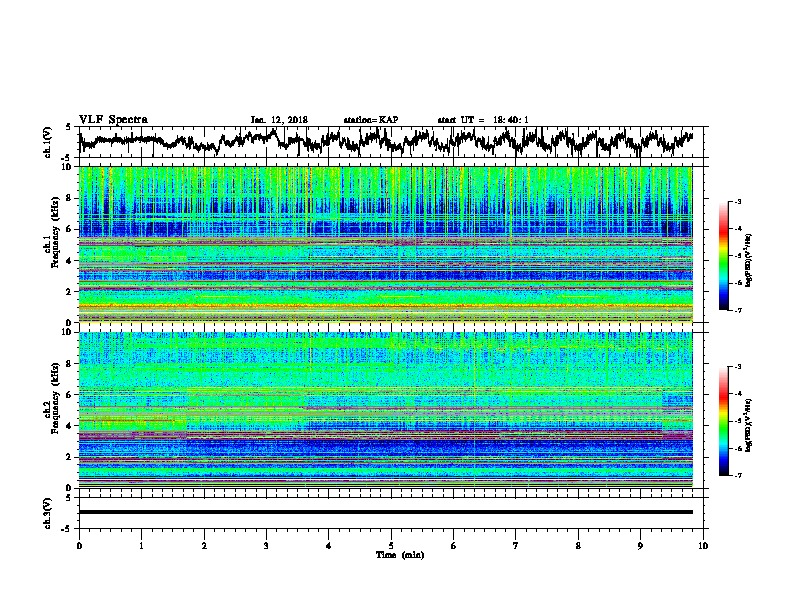The height and width of the screenshot is (612, 792).
Task: Click the "5" minute tick label
Action: point(391,546)
